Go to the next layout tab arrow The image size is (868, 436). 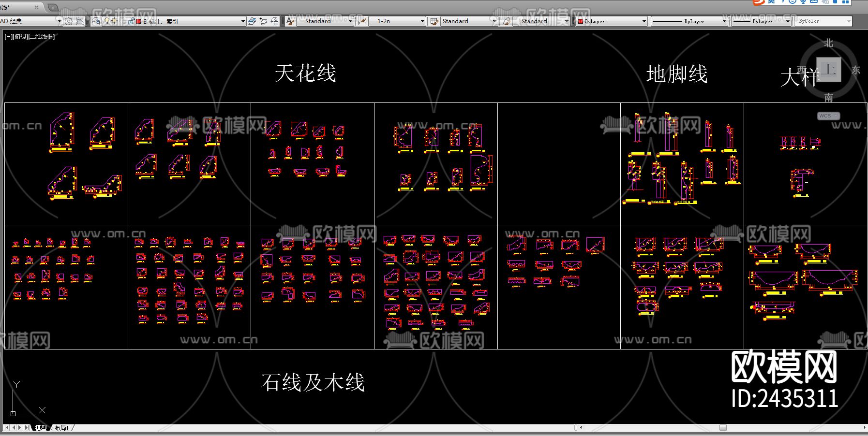(x=20, y=428)
